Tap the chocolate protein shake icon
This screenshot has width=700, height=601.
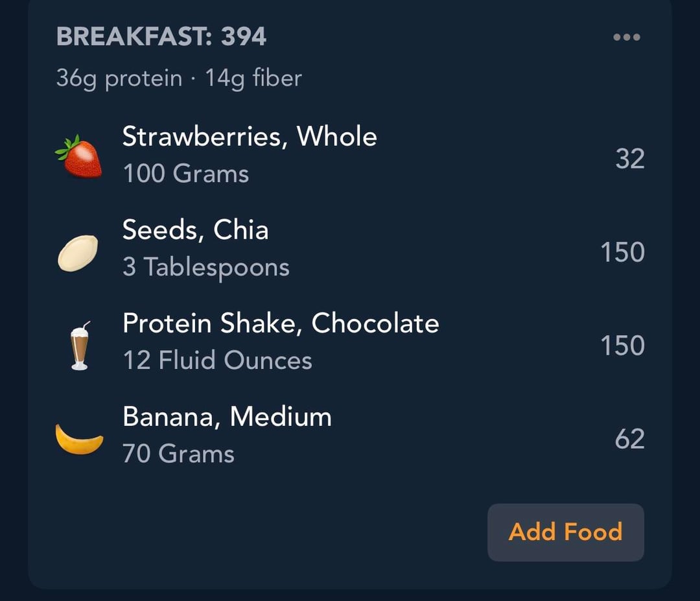[79, 346]
